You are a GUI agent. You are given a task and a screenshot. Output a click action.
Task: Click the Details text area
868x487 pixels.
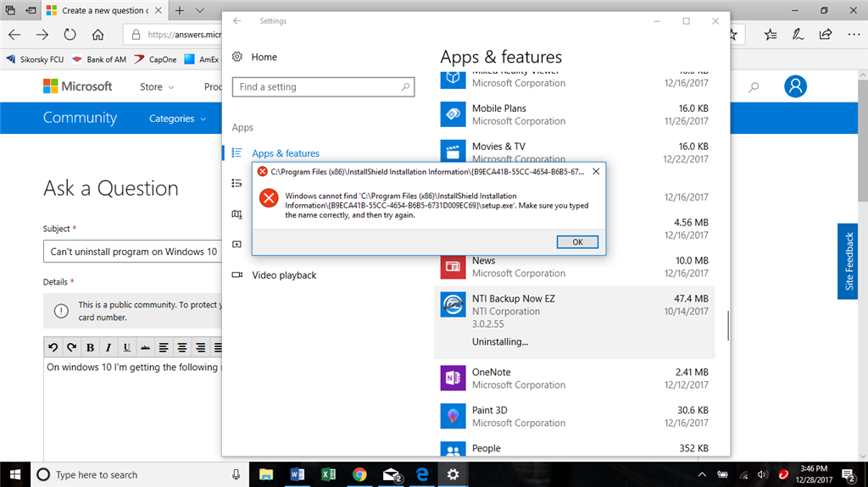pyautogui.click(x=133, y=410)
